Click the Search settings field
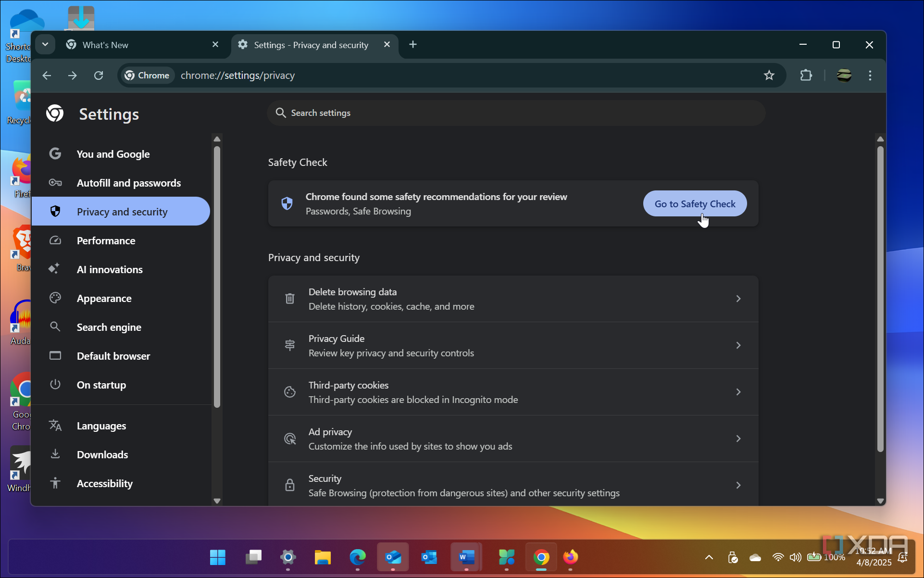The width and height of the screenshot is (924, 578). 516,113
